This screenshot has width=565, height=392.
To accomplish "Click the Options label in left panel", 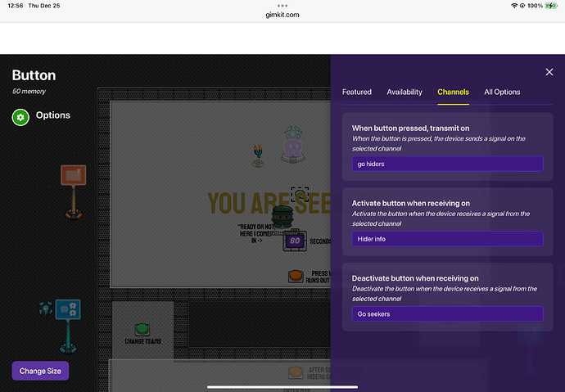I will point(53,115).
